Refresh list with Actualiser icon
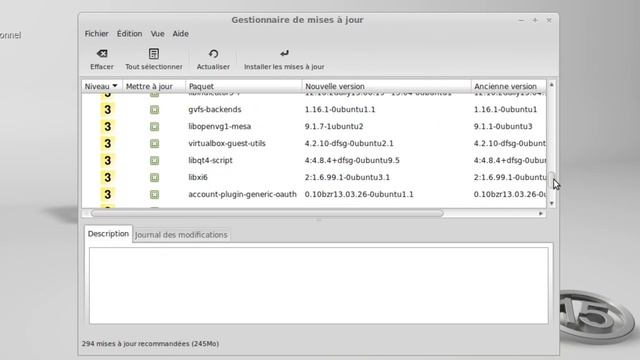Image resolution: width=640 pixels, height=360 pixels. (x=213, y=53)
